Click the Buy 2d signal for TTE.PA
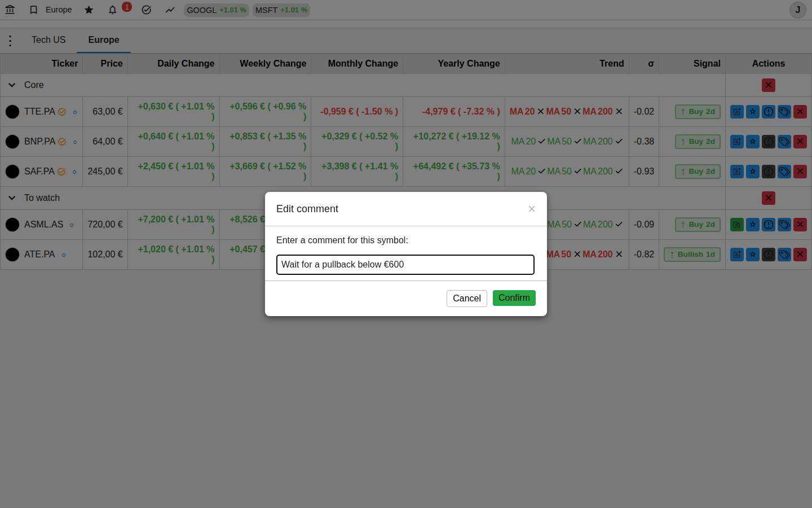The height and width of the screenshot is (508, 812). (x=698, y=112)
